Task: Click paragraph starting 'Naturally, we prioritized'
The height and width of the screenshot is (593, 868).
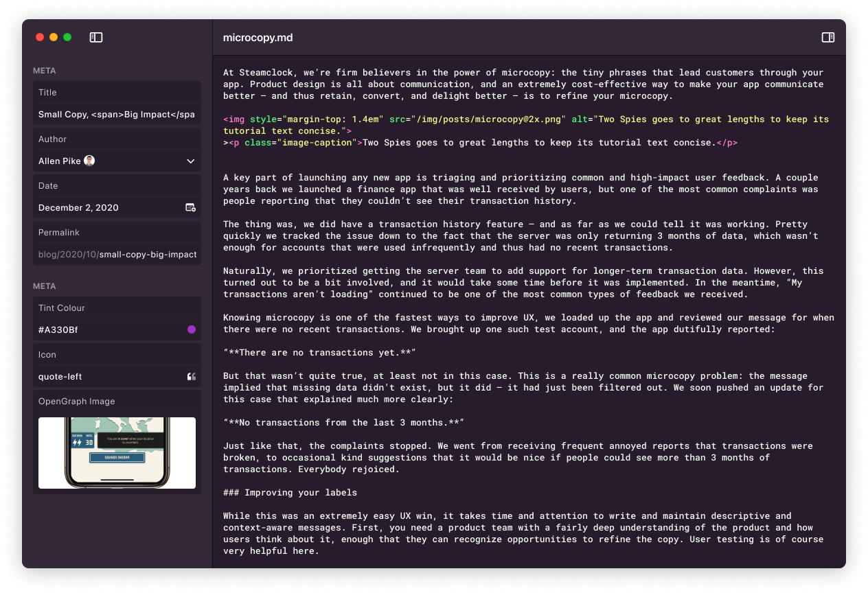Action: pyautogui.click(x=523, y=282)
